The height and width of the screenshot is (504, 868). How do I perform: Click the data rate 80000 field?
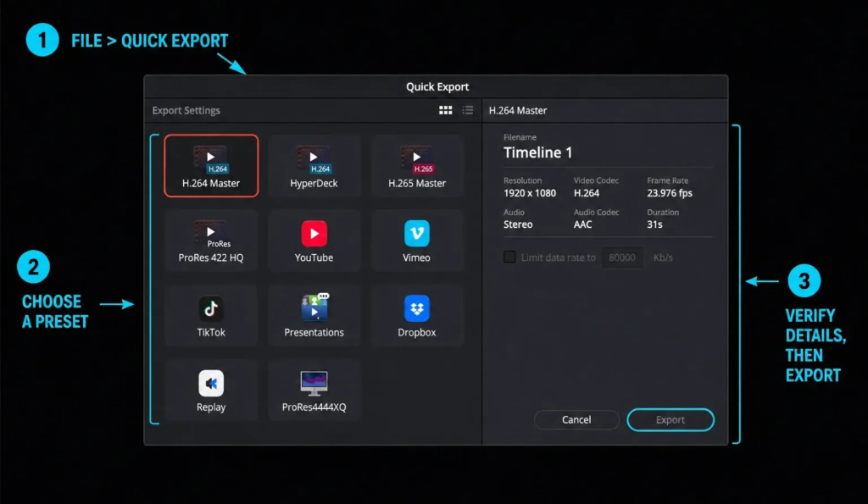pyautogui.click(x=622, y=258)
